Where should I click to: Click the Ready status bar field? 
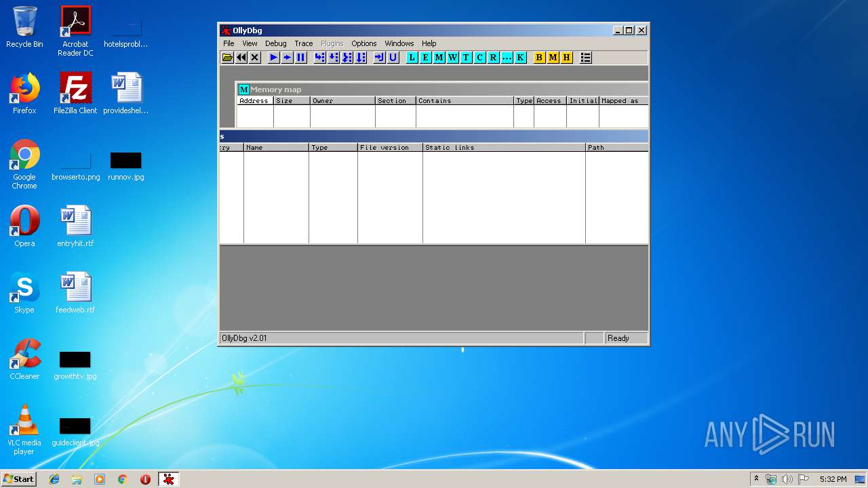[626, 338]
